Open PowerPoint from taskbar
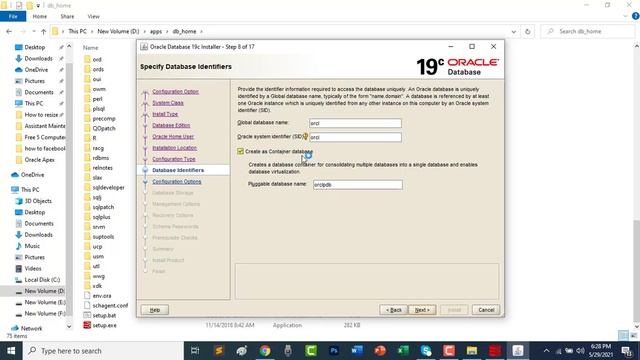Screen dimensions: 640x360 coord(380,351)
